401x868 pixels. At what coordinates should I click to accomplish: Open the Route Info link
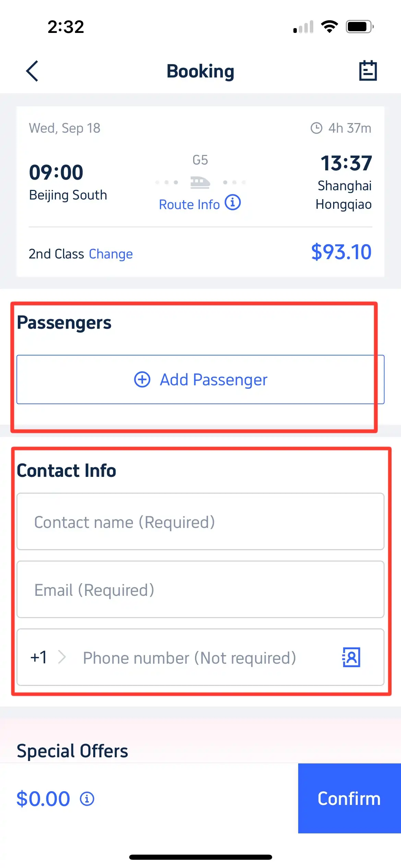(x=189, y=205)
